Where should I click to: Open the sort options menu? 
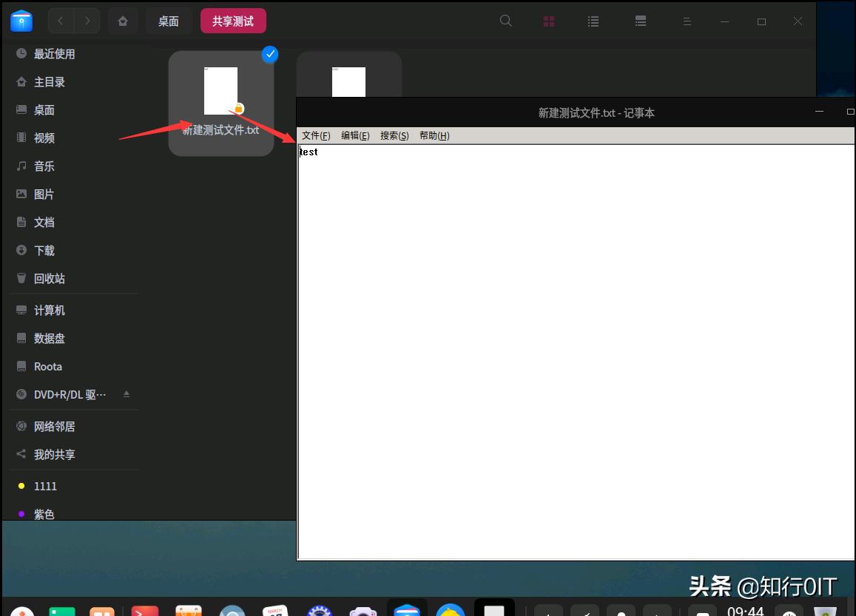point(687,21)
